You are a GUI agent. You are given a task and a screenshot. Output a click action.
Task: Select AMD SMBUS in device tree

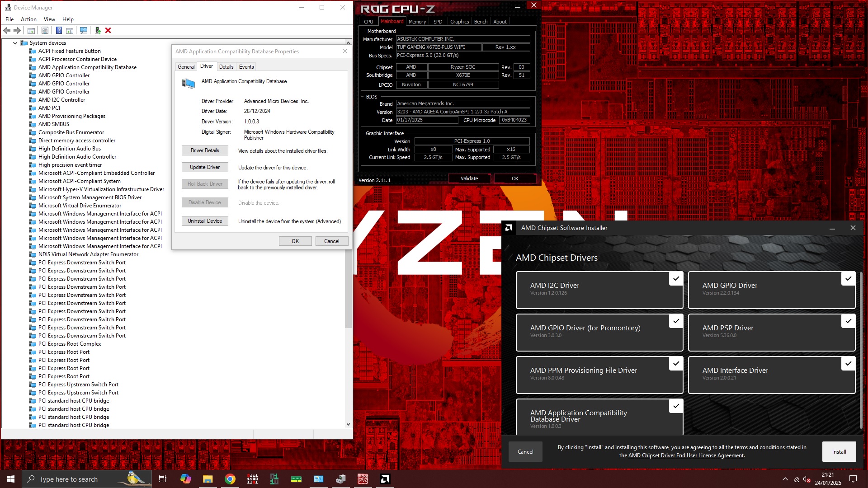click(x=54, y=124)
